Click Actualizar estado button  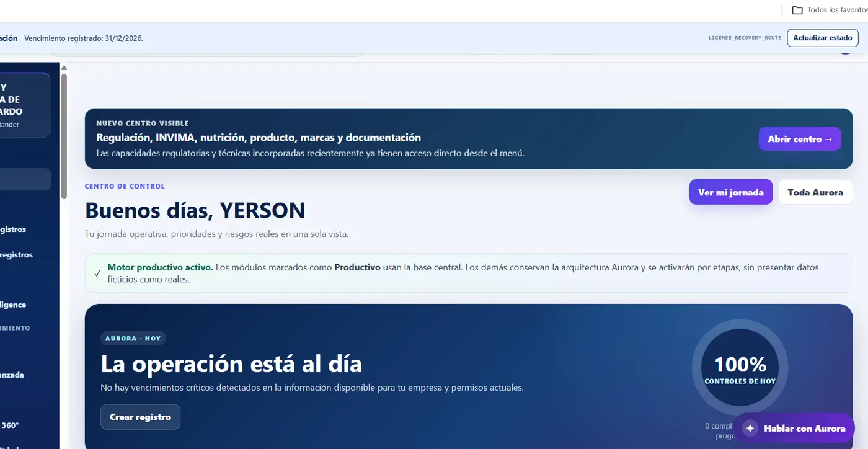tap(823, 38)
